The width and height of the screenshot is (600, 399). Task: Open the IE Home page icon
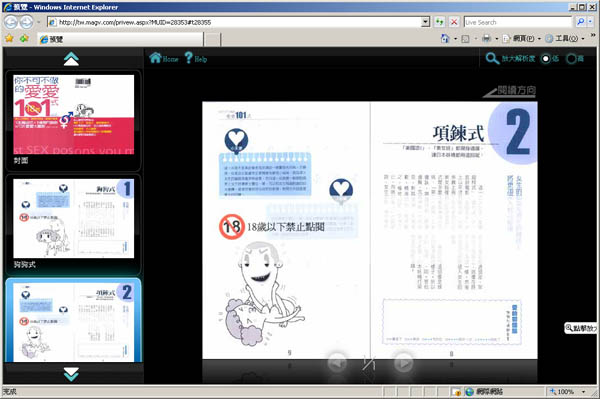point(445,38)
